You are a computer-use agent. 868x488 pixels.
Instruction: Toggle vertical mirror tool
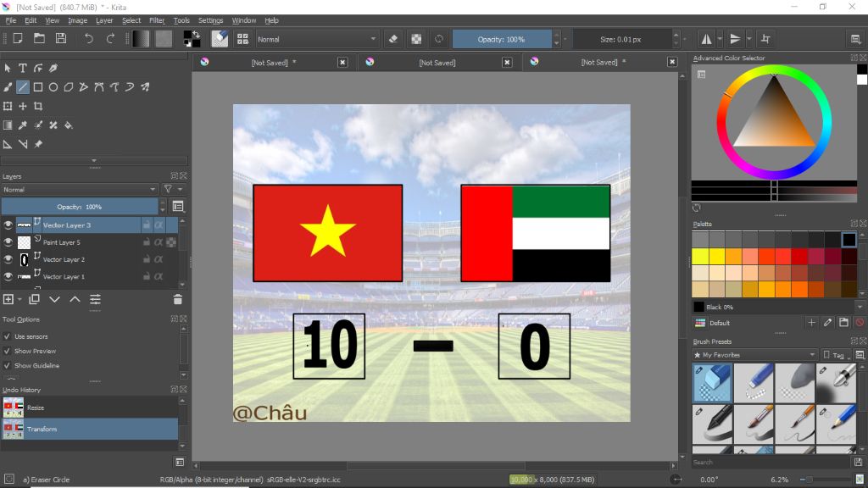735,39
